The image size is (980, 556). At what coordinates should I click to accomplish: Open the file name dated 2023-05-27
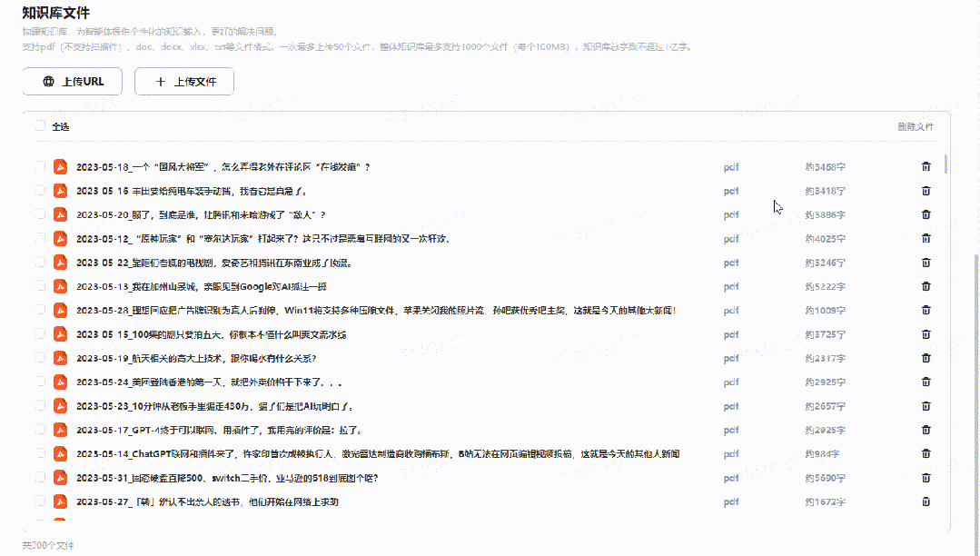pyautogui.click(x=207, y=502)
